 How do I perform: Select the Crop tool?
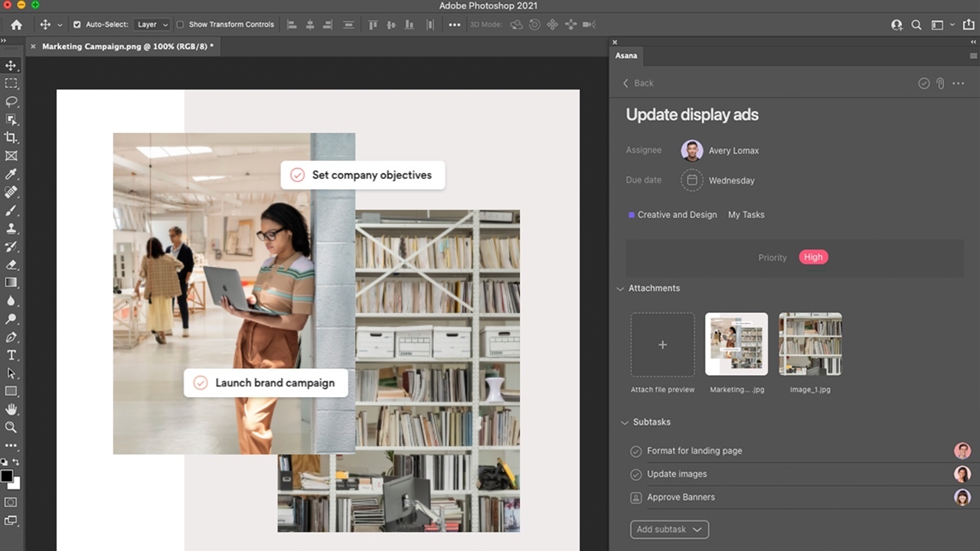pos(11,138)
